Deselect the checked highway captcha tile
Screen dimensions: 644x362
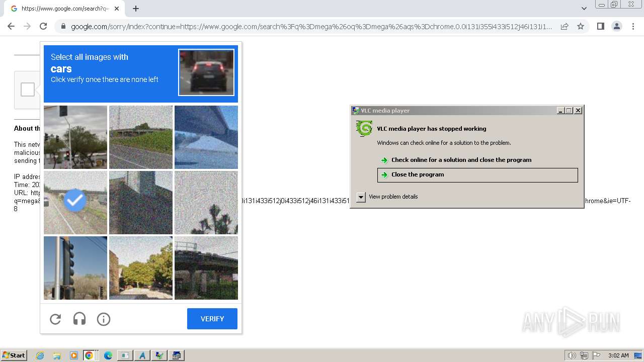point(75,203)
